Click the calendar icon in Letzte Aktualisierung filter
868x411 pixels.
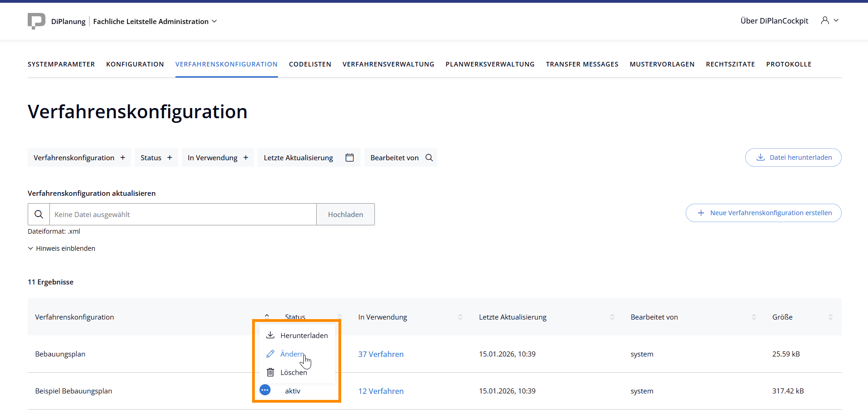tap(350, 157)
